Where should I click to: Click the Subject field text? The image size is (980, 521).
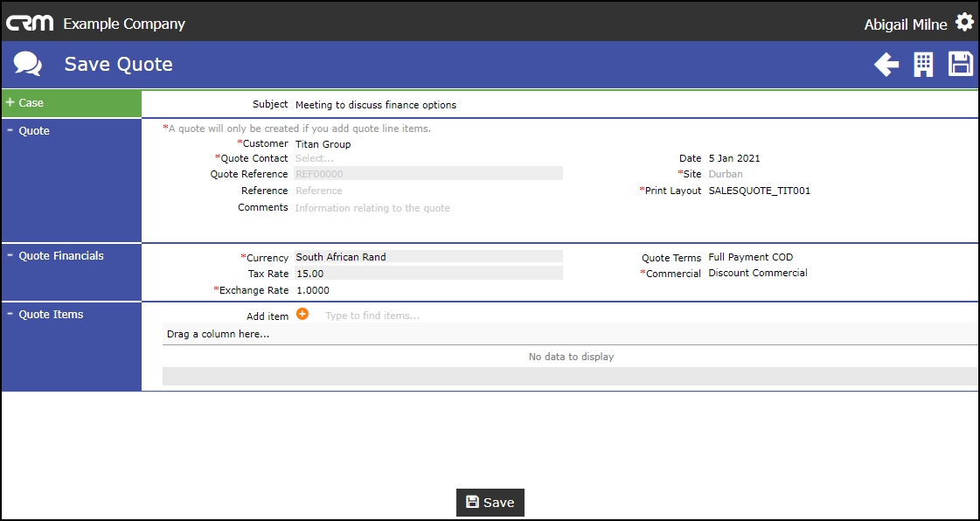[x=376, y=105]
